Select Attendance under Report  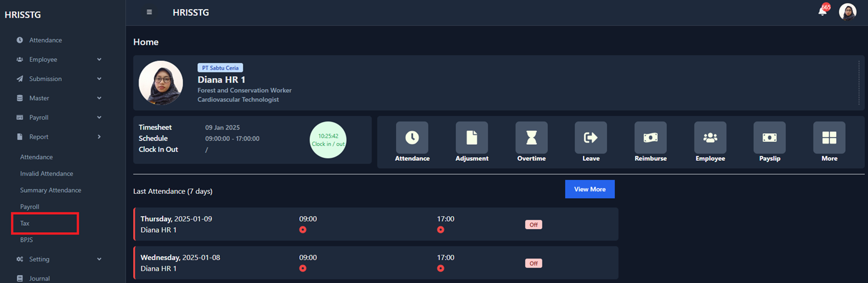[36, 157]
